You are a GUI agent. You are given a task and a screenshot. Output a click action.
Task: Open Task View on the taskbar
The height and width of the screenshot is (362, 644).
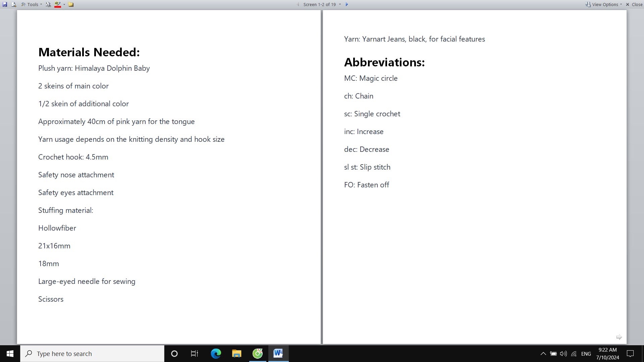pos(195,354)
